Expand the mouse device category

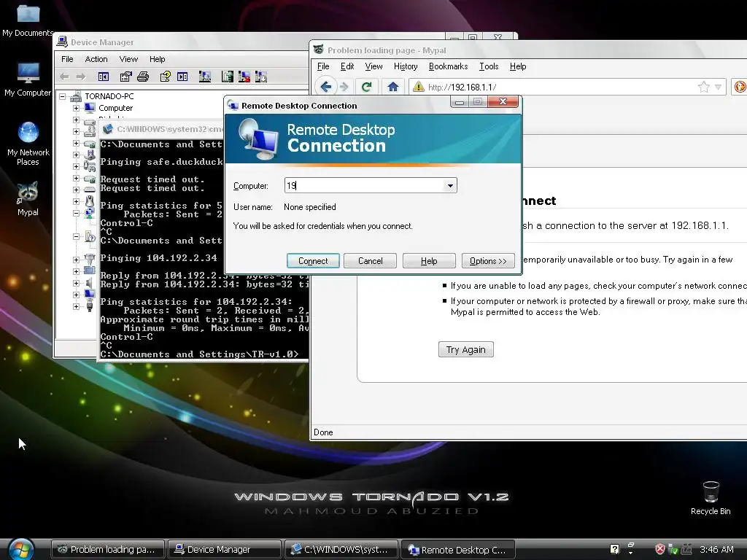[76, 201]
